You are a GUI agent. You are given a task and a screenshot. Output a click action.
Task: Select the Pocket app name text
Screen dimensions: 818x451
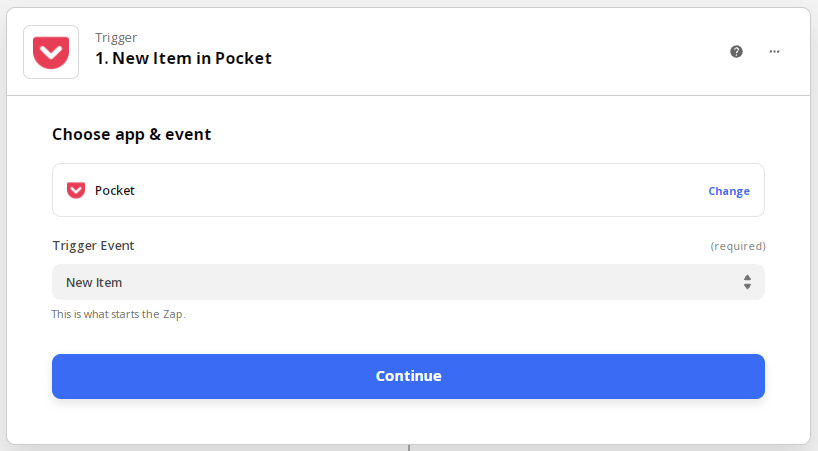[x=114, y=191]
